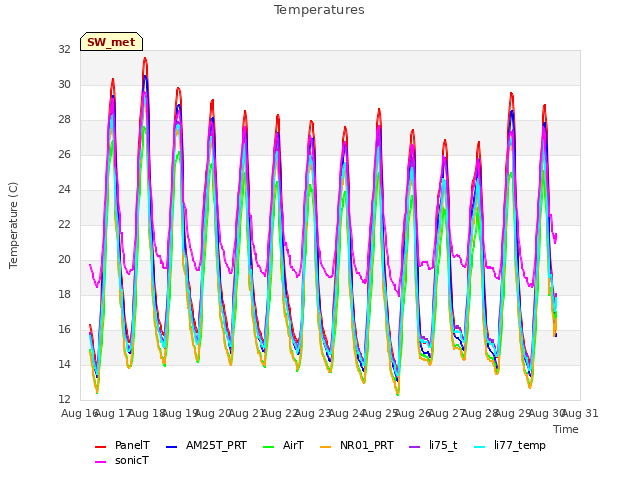The width and height of the screenshot is (640, 480).
Task: Click the magenta sonicT legend swatch
Action: tap(100, 462)
